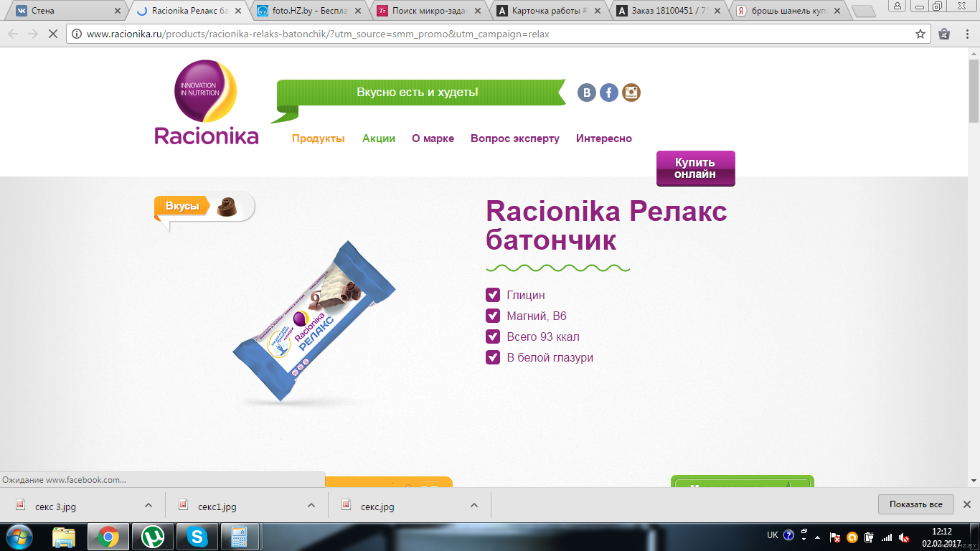Switch to the Стена VK tab
The height and width of the screenshot is (551, 980).
(x=67, y=11)
